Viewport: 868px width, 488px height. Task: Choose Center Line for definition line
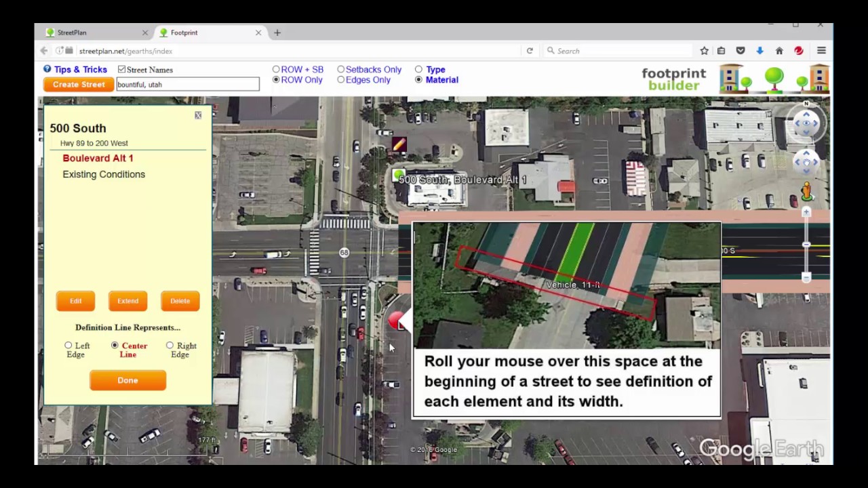(x=115, y=346)
